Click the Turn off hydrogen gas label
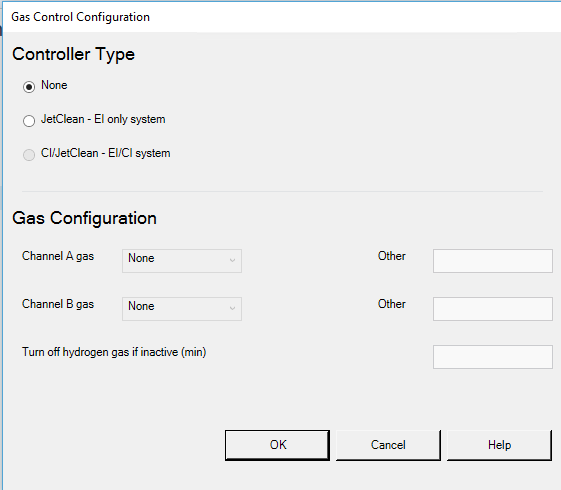561x490 pixels. 114,352
